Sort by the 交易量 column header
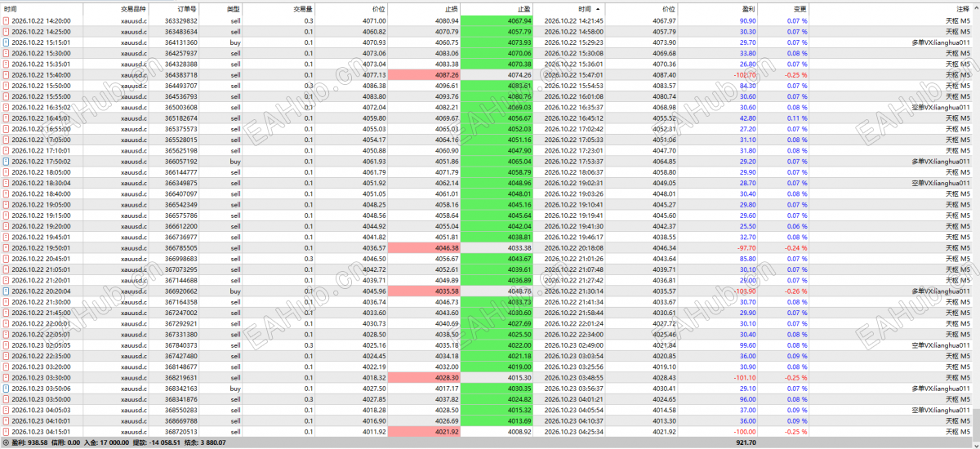 (303, 9)
